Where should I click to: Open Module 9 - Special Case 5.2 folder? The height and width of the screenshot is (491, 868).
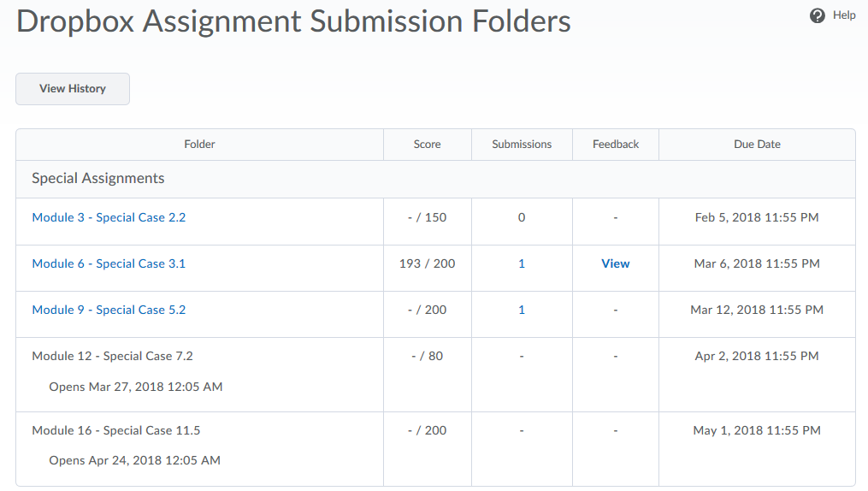click(109, 310)
